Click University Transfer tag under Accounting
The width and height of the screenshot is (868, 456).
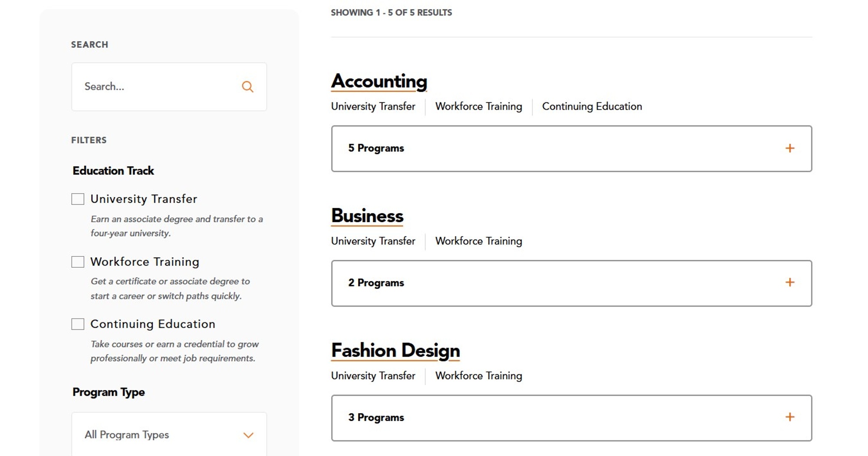[373, 106]
